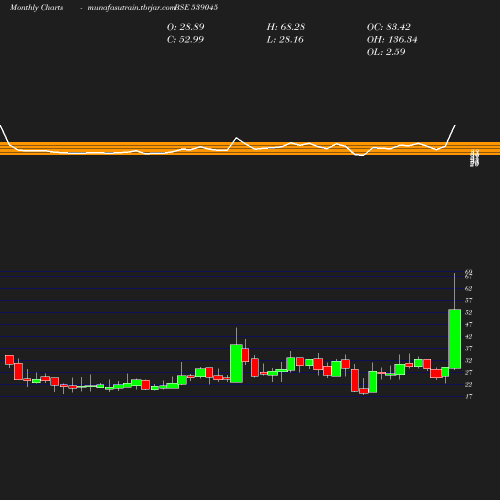Click the 17 price axis label
The image size is (500, 500).
coord(468,396)
